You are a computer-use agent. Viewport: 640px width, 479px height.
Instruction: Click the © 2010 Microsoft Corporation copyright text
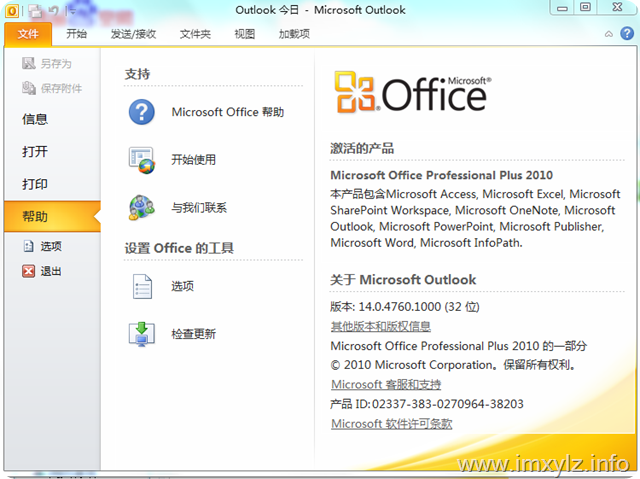(453, 365)
